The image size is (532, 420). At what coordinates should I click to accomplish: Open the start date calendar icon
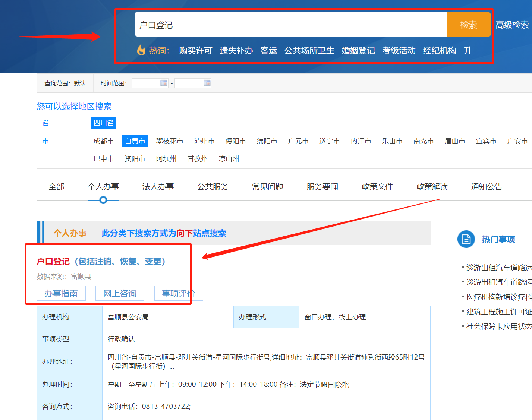(x=164, y=83)
